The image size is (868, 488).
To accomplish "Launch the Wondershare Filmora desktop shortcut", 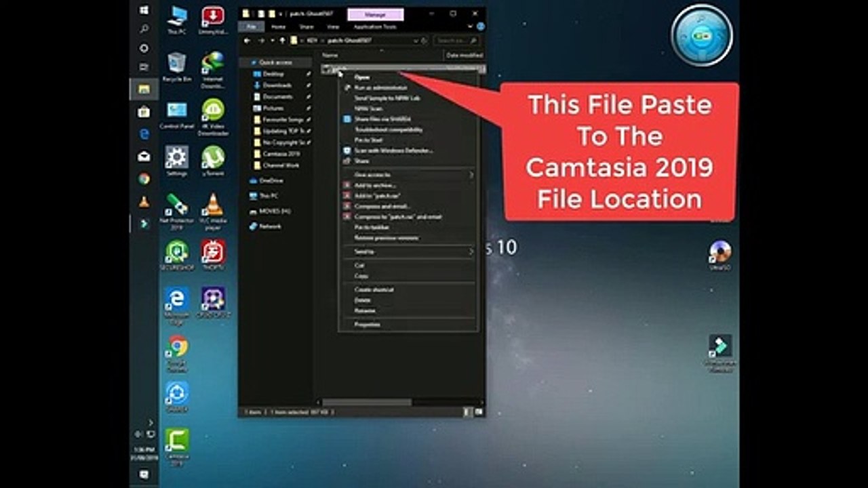I will pyautogui.click(x=719, y=354).
